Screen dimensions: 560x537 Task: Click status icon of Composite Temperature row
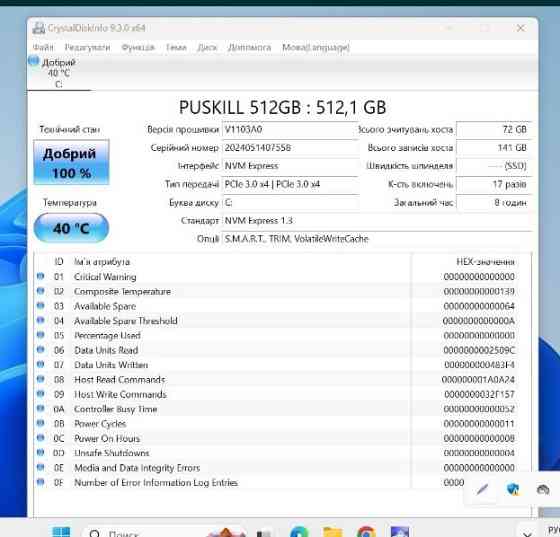(41, 291)
